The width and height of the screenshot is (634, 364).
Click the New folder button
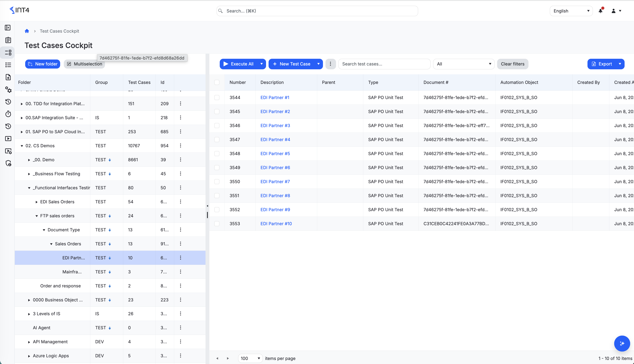click(42, 64)
